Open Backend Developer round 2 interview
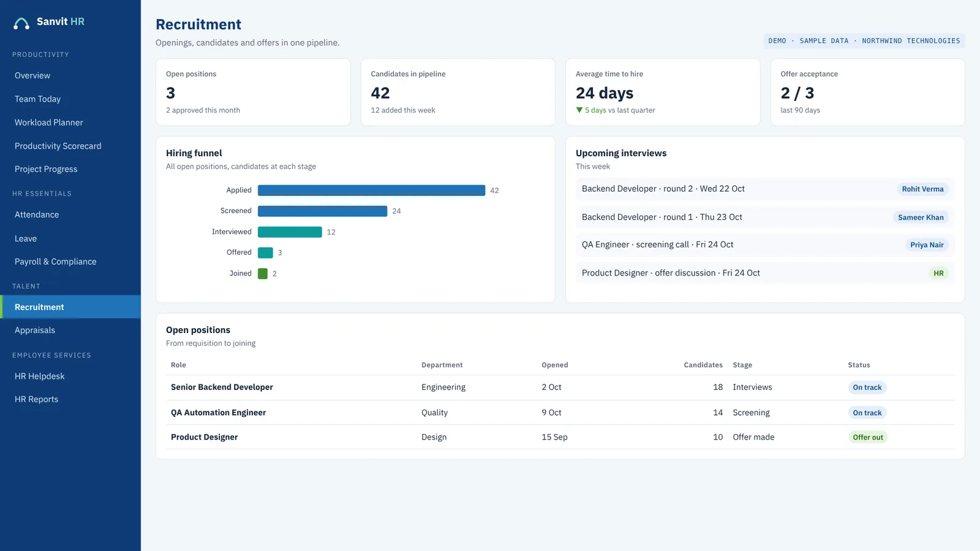The height and width of the screenshot is (551, 980). [765, 189]
